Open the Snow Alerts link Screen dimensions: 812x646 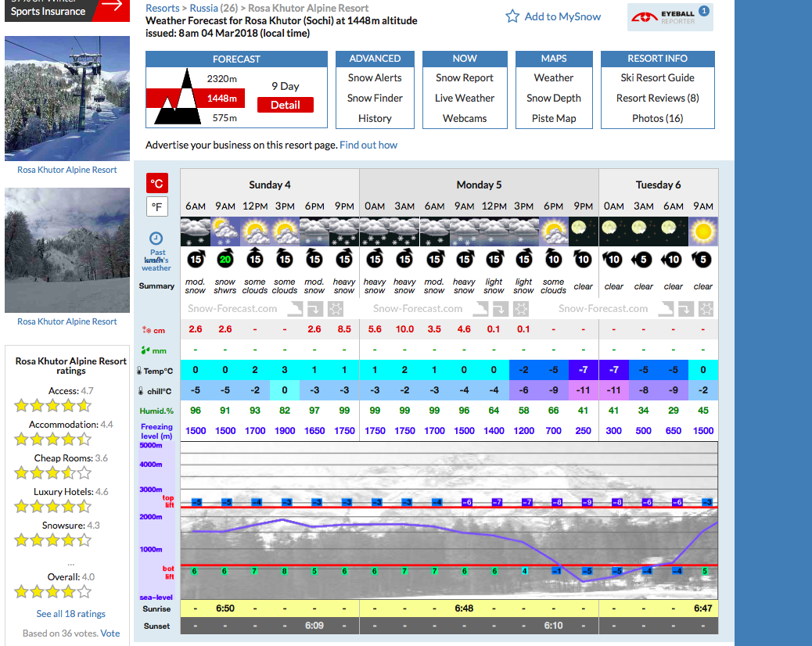pyautogui.click(x=375, y=77)
